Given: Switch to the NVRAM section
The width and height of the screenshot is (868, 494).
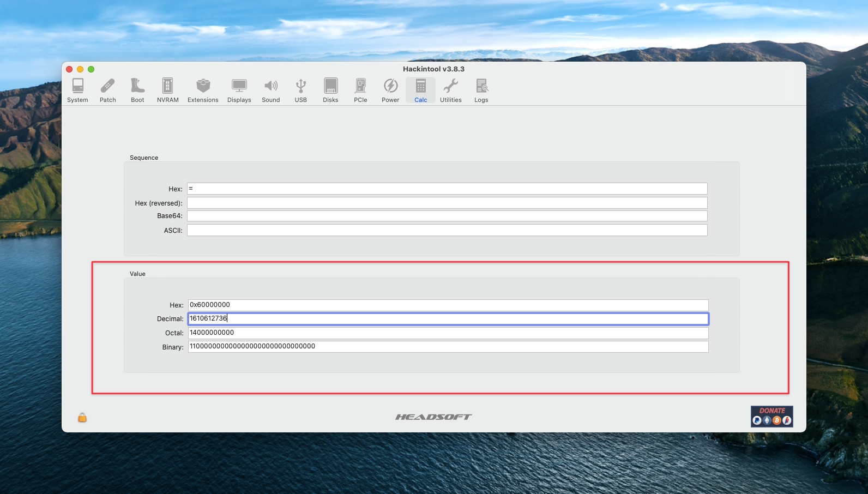Looking at the screenshot, I should click(x=167, y=90).
